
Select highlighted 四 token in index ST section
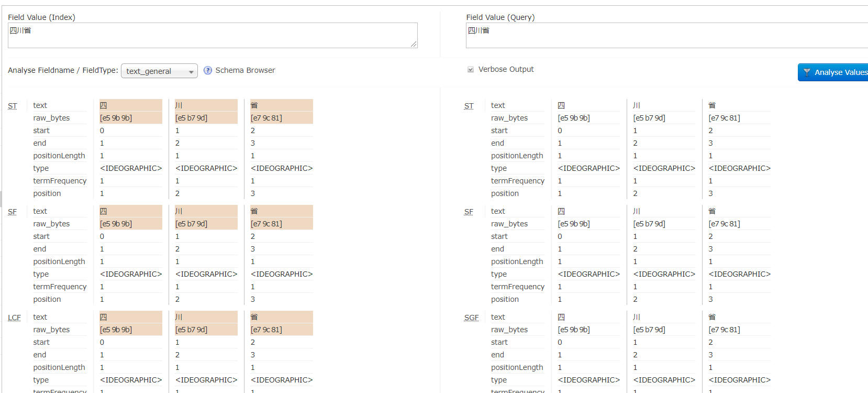(x=131, y=105)
